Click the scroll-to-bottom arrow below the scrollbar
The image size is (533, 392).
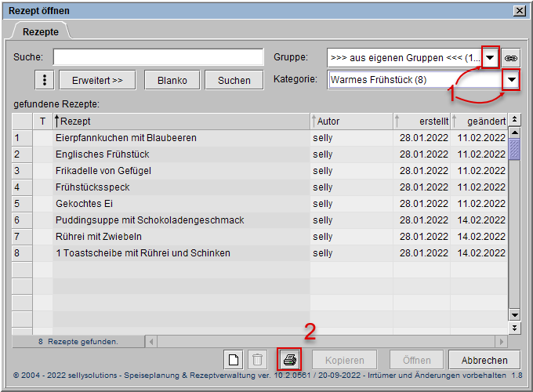(x=515, y=327)
